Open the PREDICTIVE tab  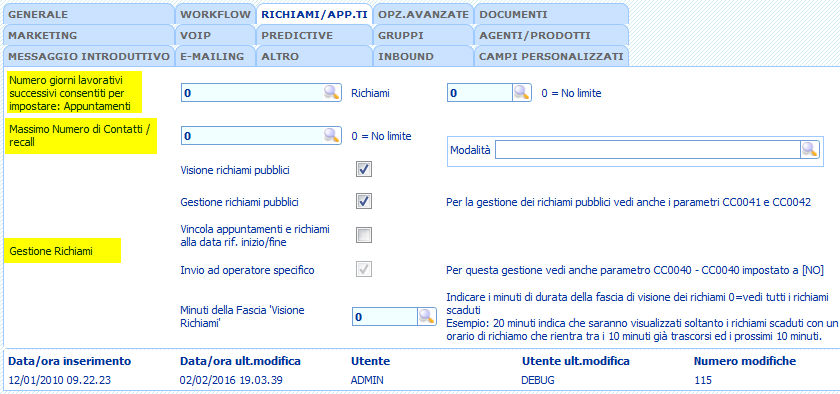click(x=314, y=35)
